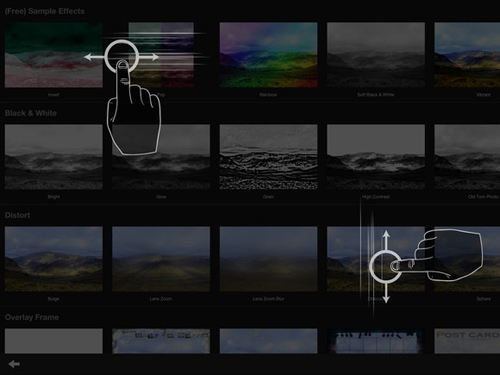
Task: Select the Lens Zoom distort thumbnail
Action: coord(161,259)
